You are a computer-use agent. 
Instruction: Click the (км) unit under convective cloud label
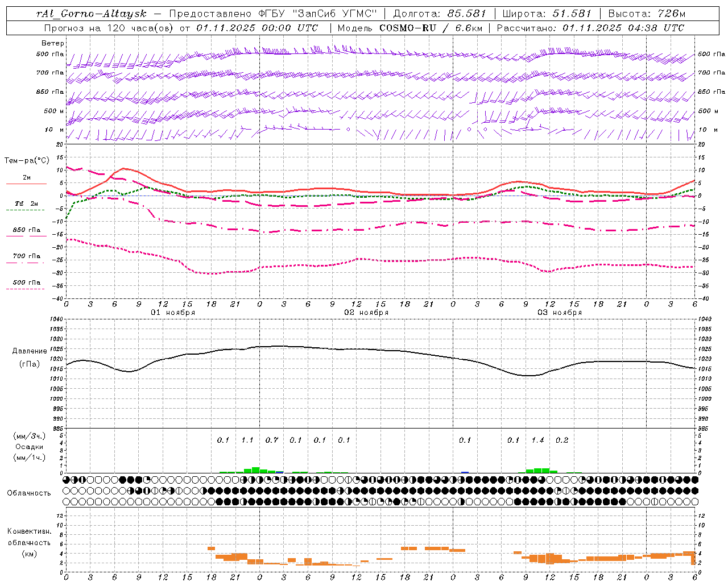point(29,554)
